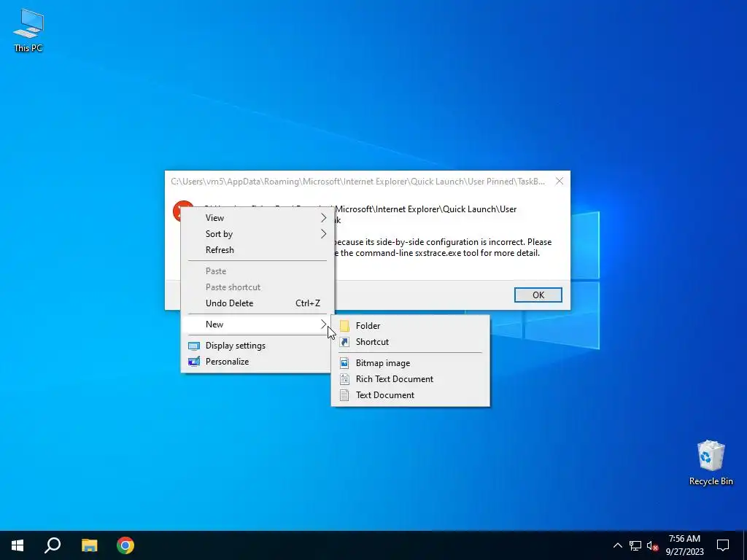Image resolution: width=747 pixels, height=560 pixels.
Task: Create a new Bitmap image
Action: (x=410, y=363)
